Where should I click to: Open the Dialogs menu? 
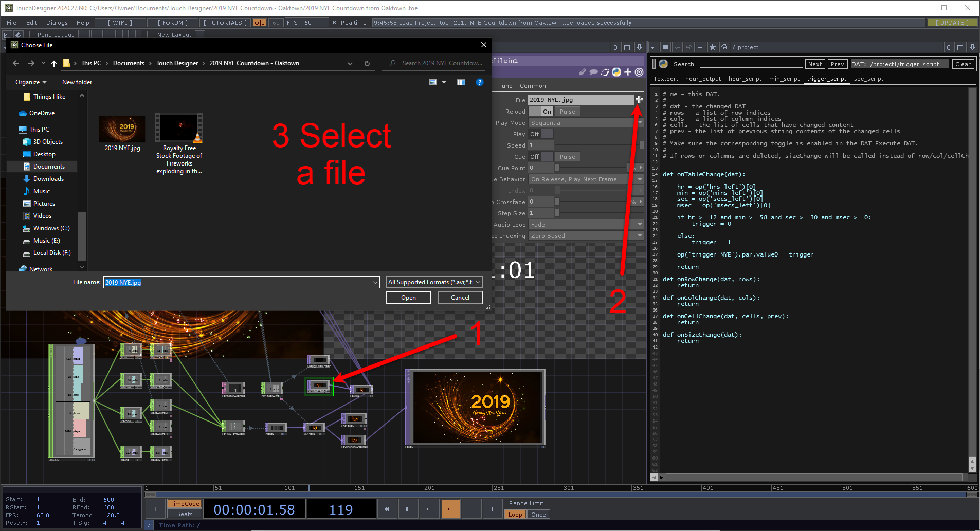click(57, 23)
